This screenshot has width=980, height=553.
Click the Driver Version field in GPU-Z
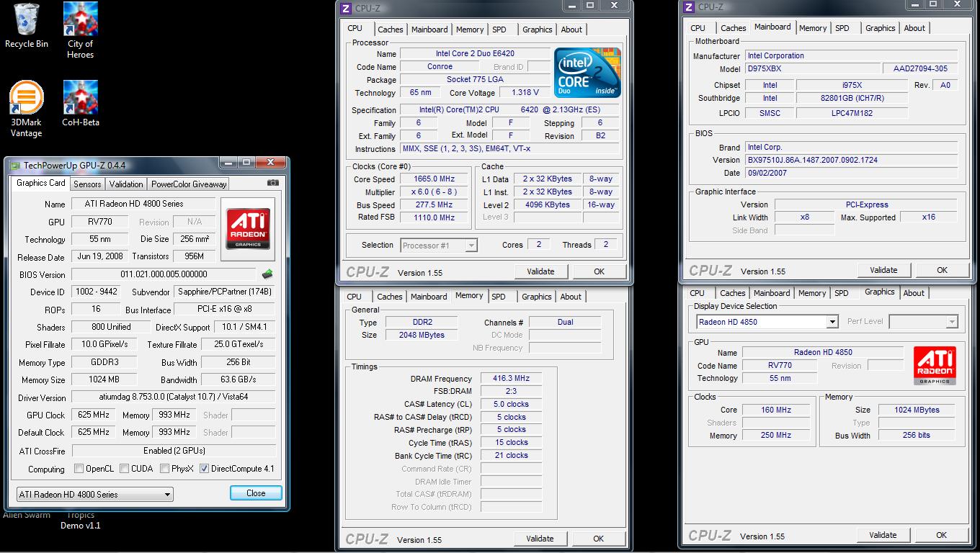pyautogui.click(x=174, y=397)
